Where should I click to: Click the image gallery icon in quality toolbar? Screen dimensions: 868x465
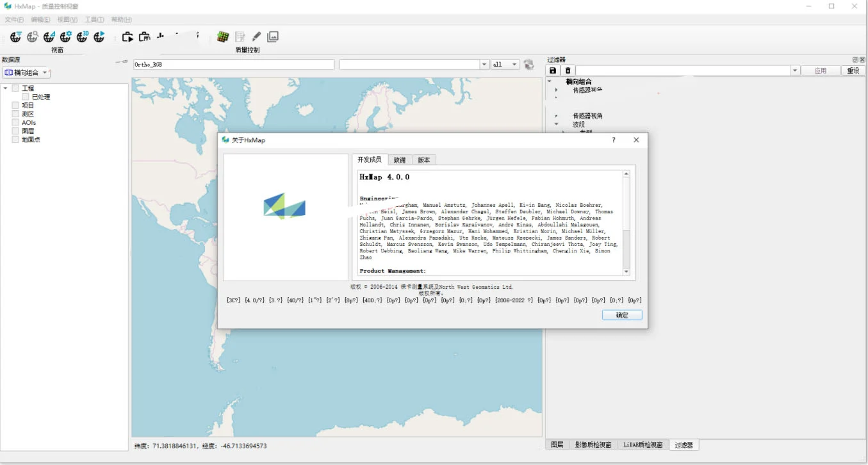coord(273,37)
